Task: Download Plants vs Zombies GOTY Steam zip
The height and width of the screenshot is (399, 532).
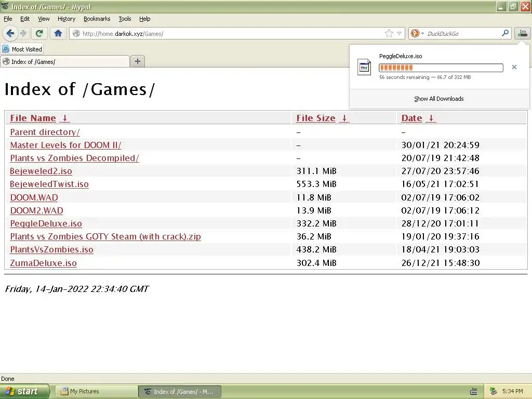Action: coord(105,236)
